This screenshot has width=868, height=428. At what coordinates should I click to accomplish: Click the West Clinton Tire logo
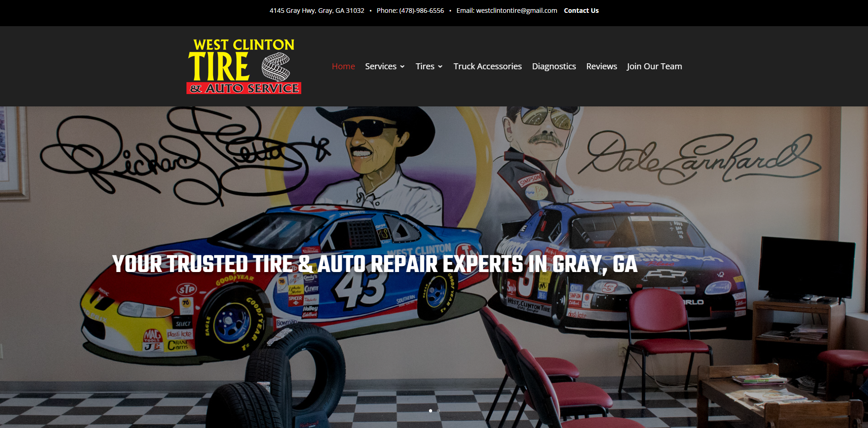click(244, 66)
